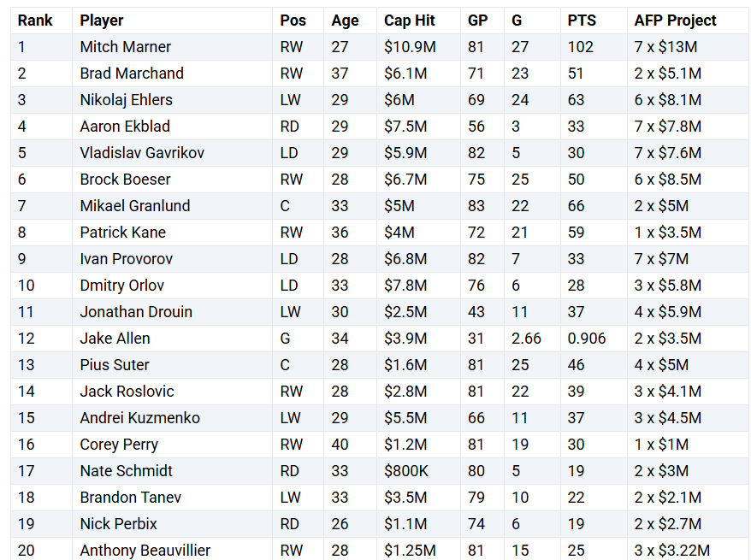Select the Cap Hit column header
This screenshot has height=560, width=751.
(410, 21)
